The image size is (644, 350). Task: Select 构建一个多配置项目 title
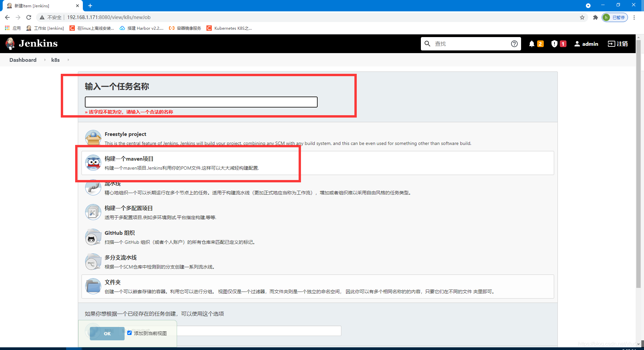[129, 208]
